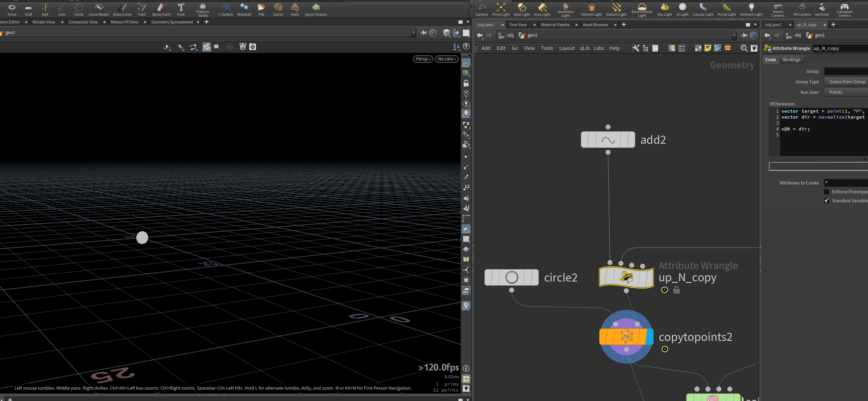Image resolution: width=868 pixels, height=401 pixels.
Task: Toggle the Standard Variables checkbox
Action: pos(826,201)
